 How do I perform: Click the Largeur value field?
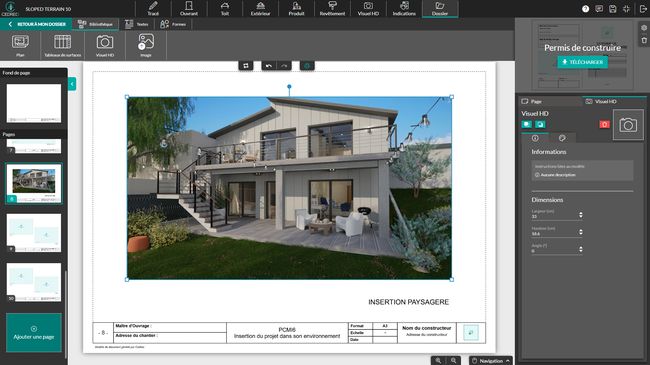pos(555,217)
